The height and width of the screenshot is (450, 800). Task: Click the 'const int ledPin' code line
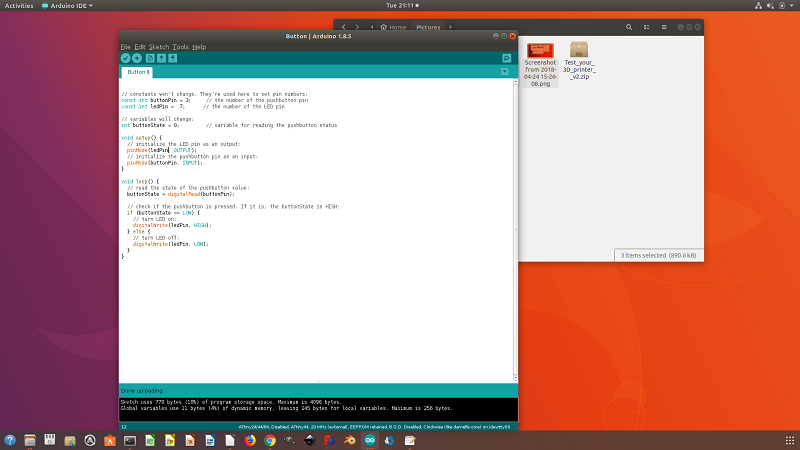pos(203,107)
